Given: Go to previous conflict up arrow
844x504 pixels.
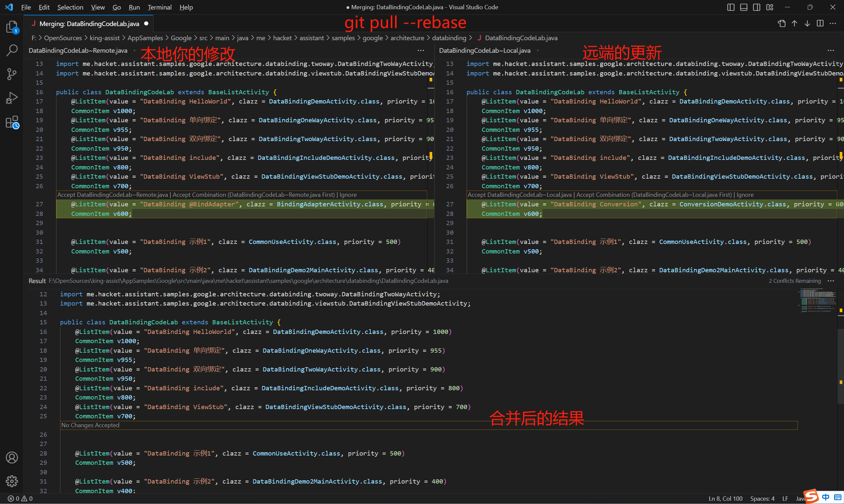Looking at the screenshot, I should click(x=795, y=23).
